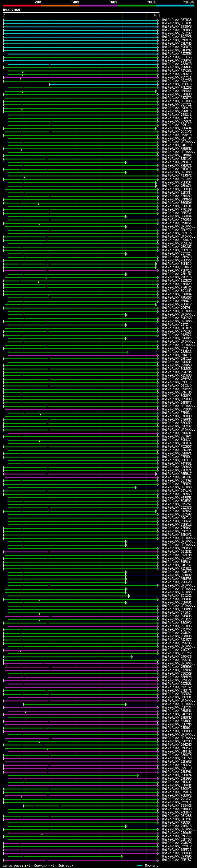Select UniRef100_A5FKX1 hit label
This screenshot has height=868, width=197.
[x=177, y=91]
